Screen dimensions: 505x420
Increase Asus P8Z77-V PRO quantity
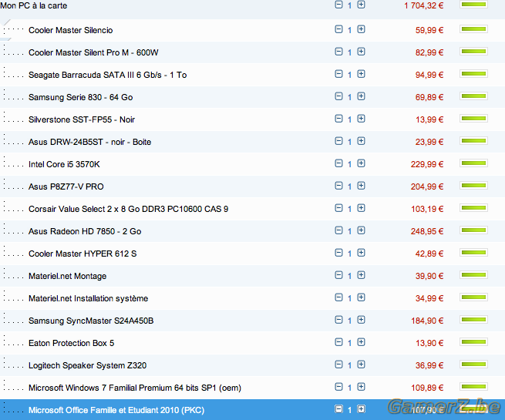(x=361, y=186)
